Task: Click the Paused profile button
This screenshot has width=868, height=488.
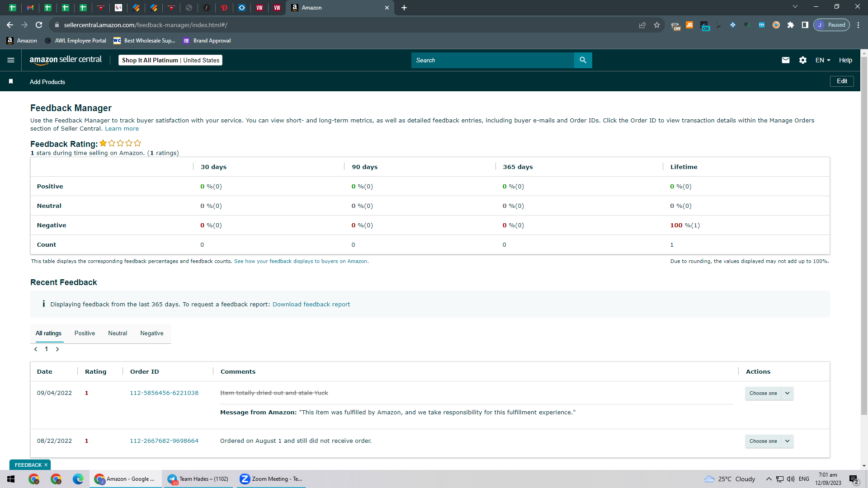Action: (832, 25)
